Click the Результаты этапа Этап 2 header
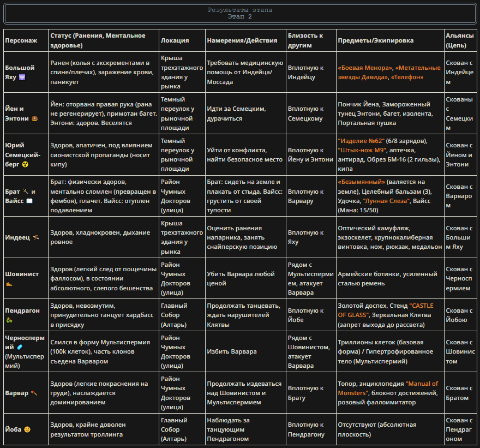The image size is (480, 448). tap(240, 14)
